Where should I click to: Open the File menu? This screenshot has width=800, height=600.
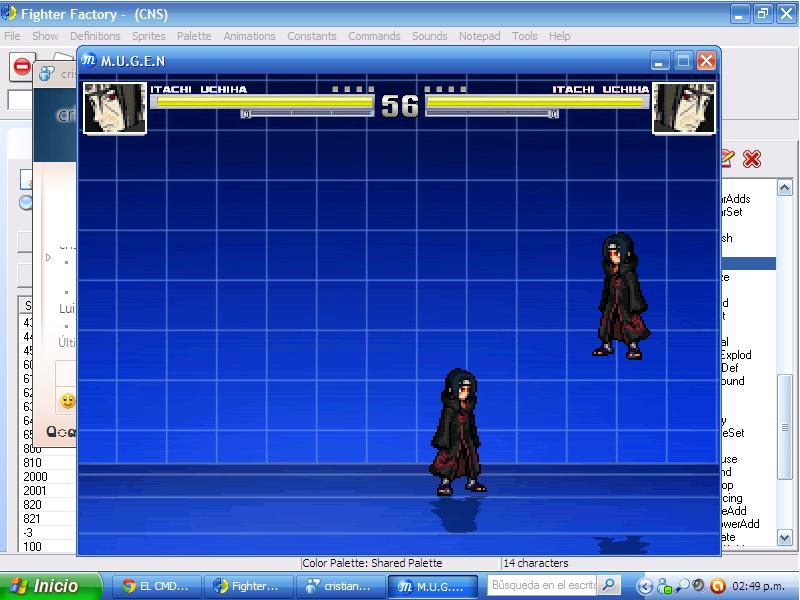pyautogui.click(x=12, y=36)
